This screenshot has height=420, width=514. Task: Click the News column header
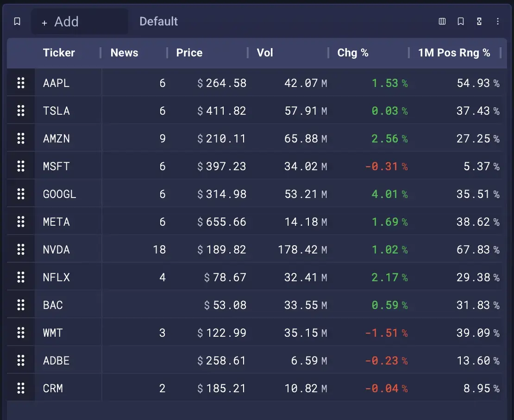point(124,53)
